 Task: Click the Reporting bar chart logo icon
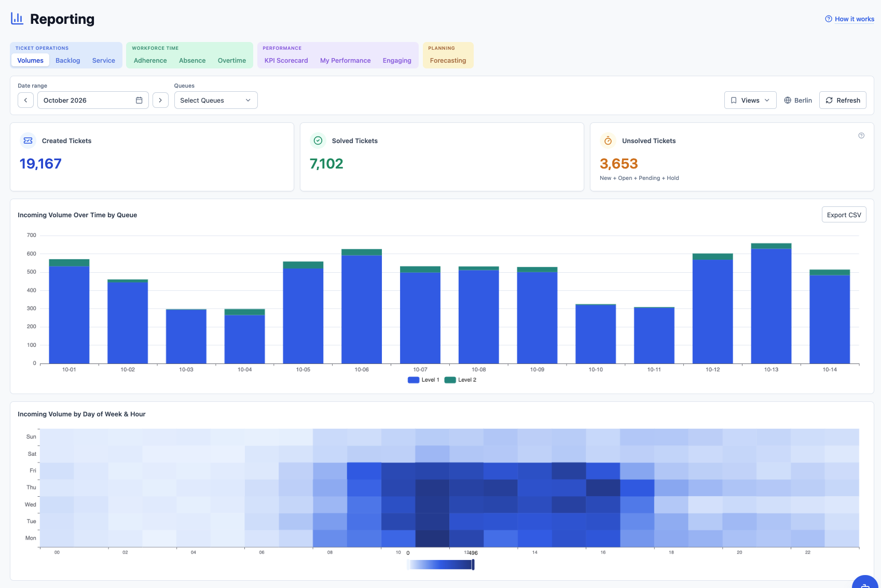(17, 19)
